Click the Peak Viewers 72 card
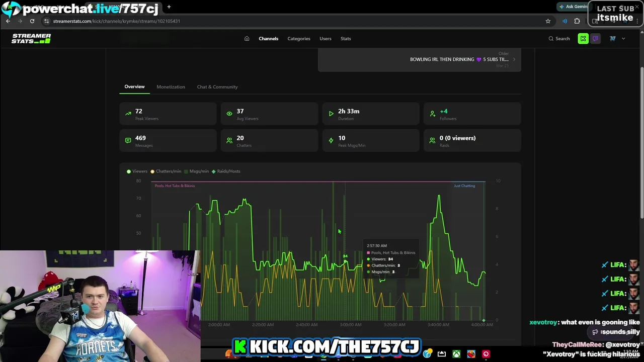644x362 pixels. pos(168,114)
